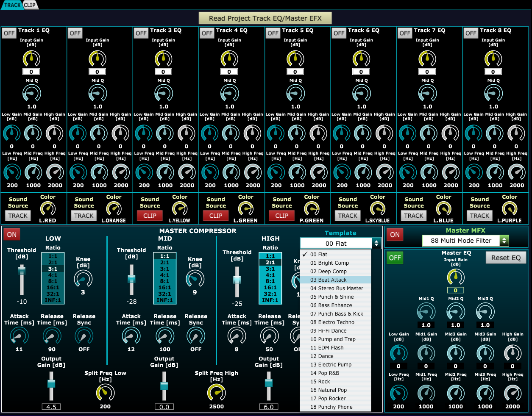The image size is (532, 416).
Task: Click Track 8 High Freq knob
Action: click(516, 172)
